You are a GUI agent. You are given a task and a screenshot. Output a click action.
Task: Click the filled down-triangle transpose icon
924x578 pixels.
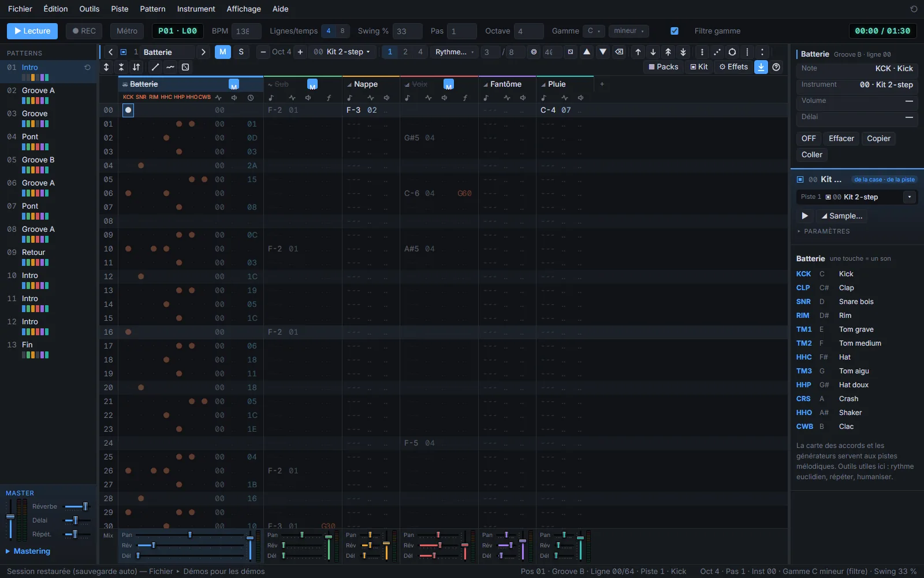click(603, 52)
